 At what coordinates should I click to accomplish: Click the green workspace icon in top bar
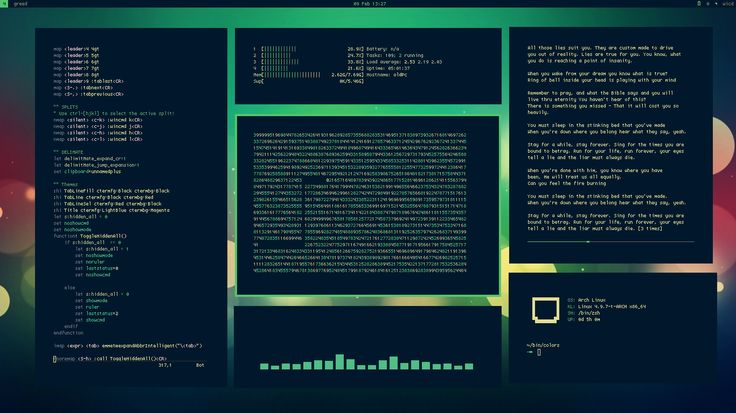coord(6,5)
